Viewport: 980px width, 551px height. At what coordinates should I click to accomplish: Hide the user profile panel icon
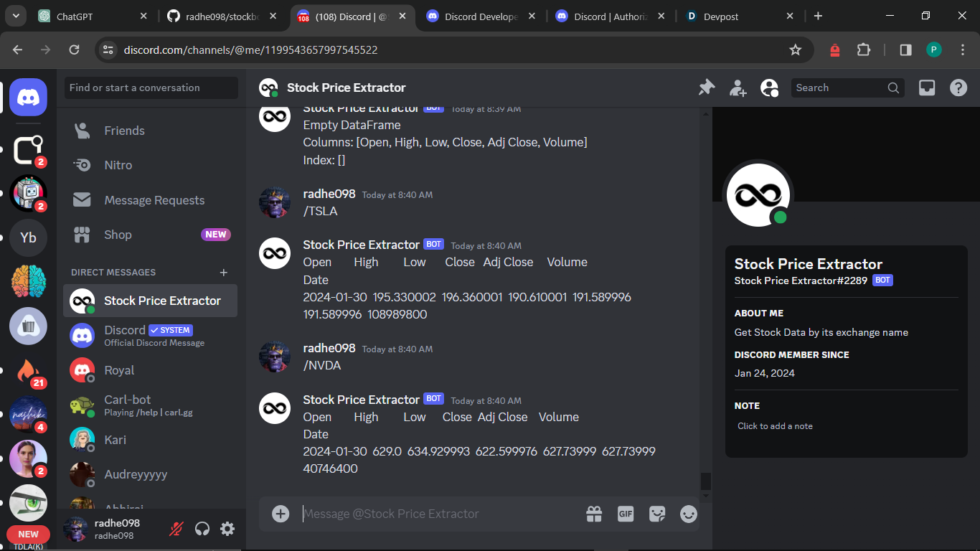(769, 88)
